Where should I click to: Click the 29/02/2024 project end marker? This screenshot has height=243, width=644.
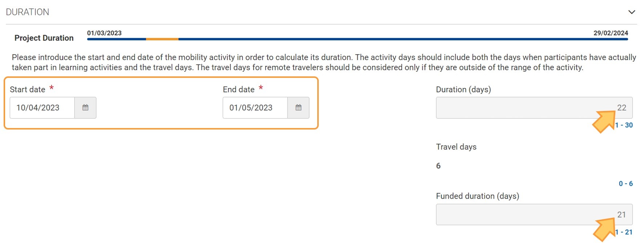click(611, 33)
